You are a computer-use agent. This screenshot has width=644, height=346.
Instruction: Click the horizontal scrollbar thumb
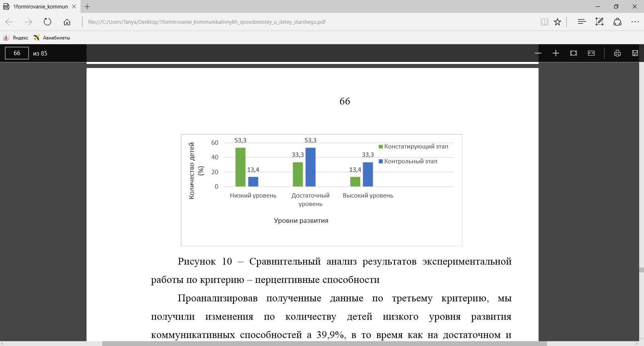point(324,344)
